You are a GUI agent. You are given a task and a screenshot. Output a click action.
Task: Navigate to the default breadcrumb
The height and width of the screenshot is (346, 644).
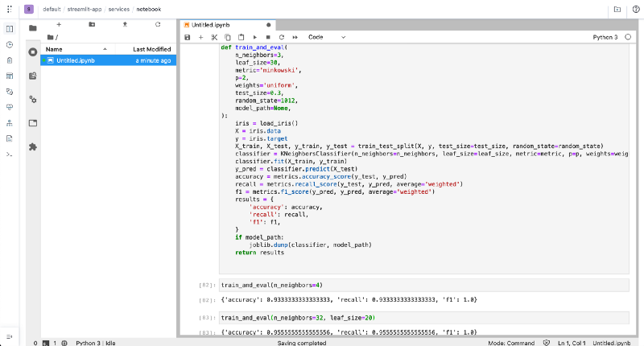[x=52, y=9]
